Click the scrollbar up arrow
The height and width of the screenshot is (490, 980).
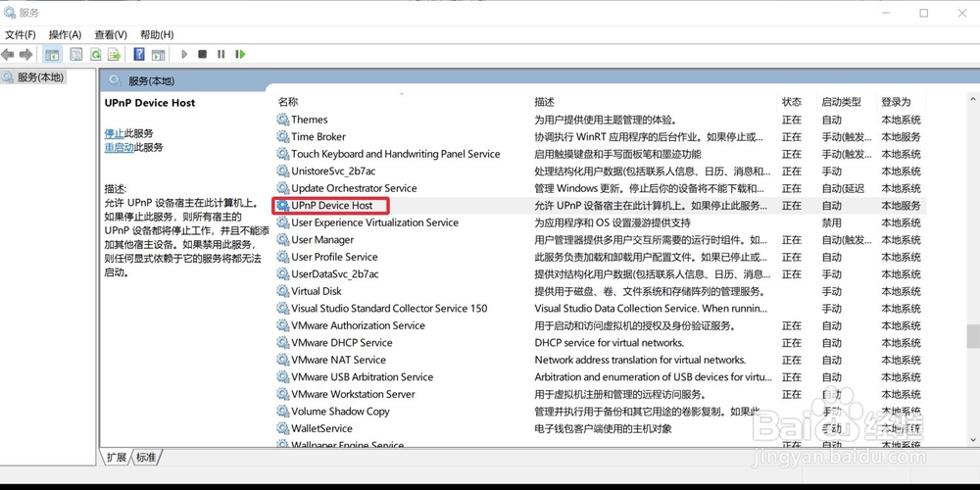[x=972, y=99]
